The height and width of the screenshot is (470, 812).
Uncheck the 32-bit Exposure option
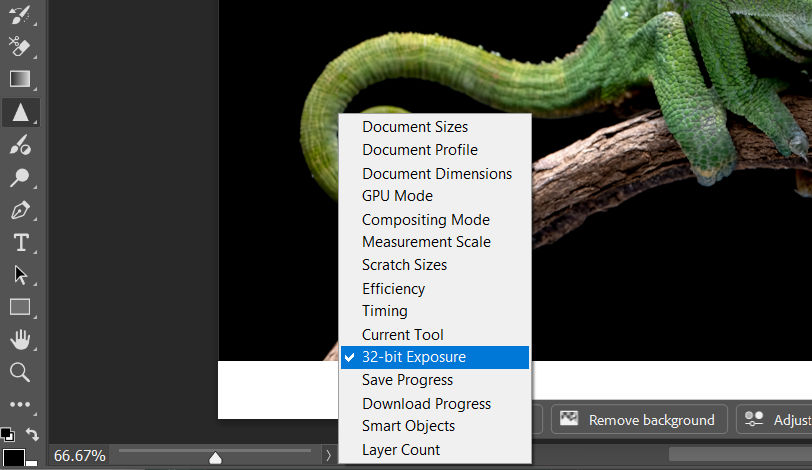pyautogui.click(x=435, y=357)
